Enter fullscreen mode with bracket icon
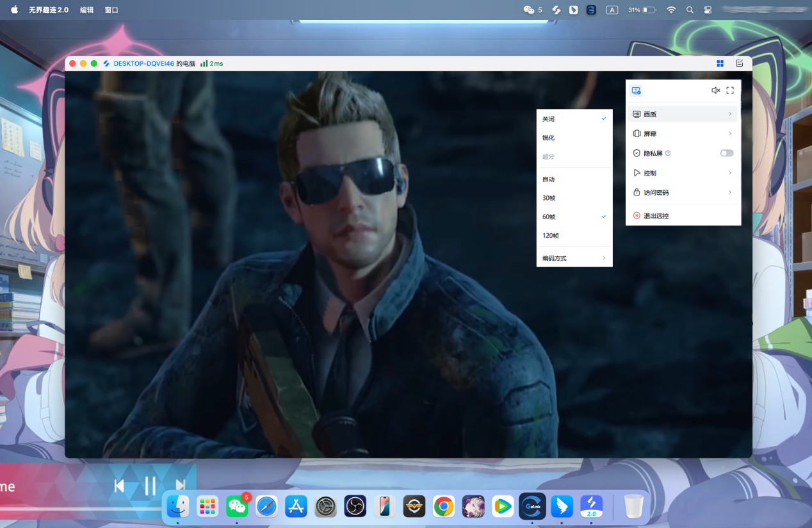 (730, 90)
